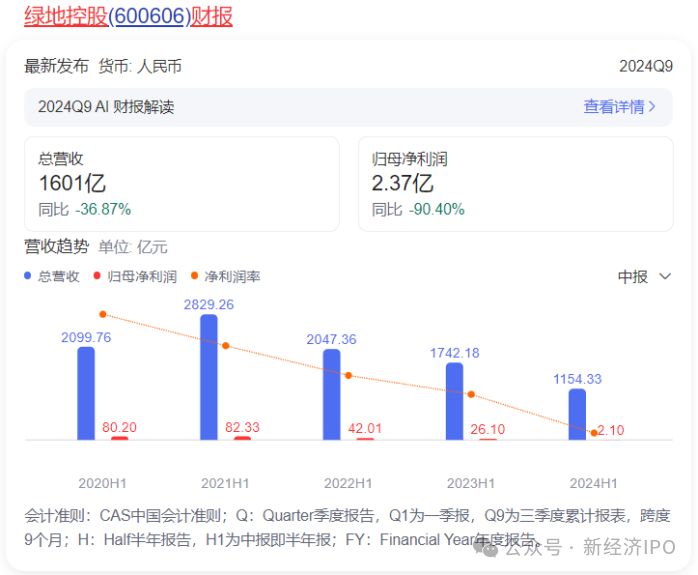
Task: Click the 2024Q9 AI 财报解读 banner
Action: tap(348, 107)
